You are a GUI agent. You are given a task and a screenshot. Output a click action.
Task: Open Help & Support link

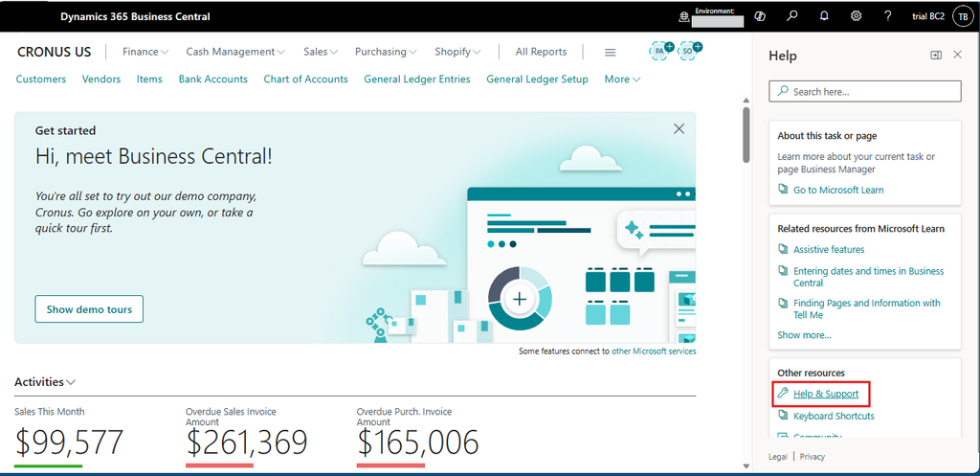[x=826, y=394]
